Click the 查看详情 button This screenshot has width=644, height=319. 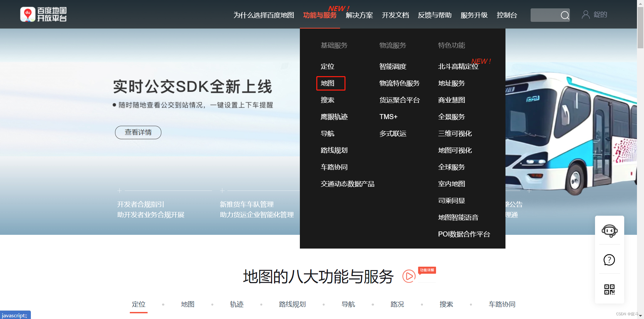(138, 132)
